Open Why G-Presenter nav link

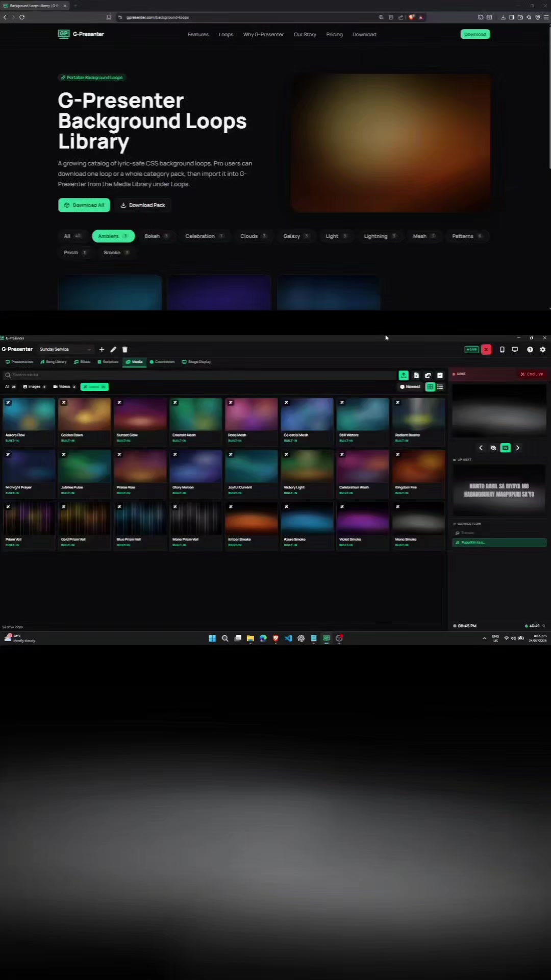coord(263,35)
